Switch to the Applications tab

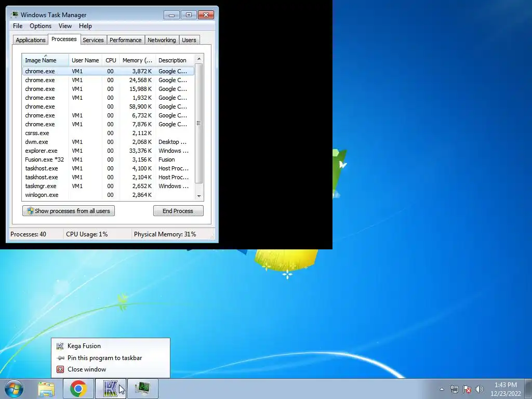pyautogui.click(x=31, y=40)
